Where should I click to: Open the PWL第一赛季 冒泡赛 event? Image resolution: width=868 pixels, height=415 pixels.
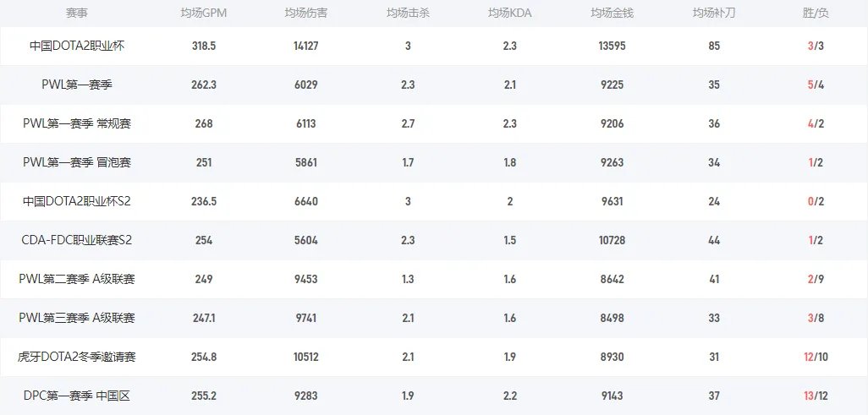point(76,162)
